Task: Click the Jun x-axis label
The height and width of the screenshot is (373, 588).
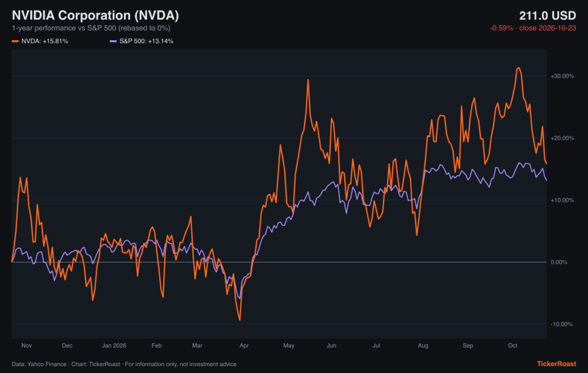Action: tap(331, 345)
